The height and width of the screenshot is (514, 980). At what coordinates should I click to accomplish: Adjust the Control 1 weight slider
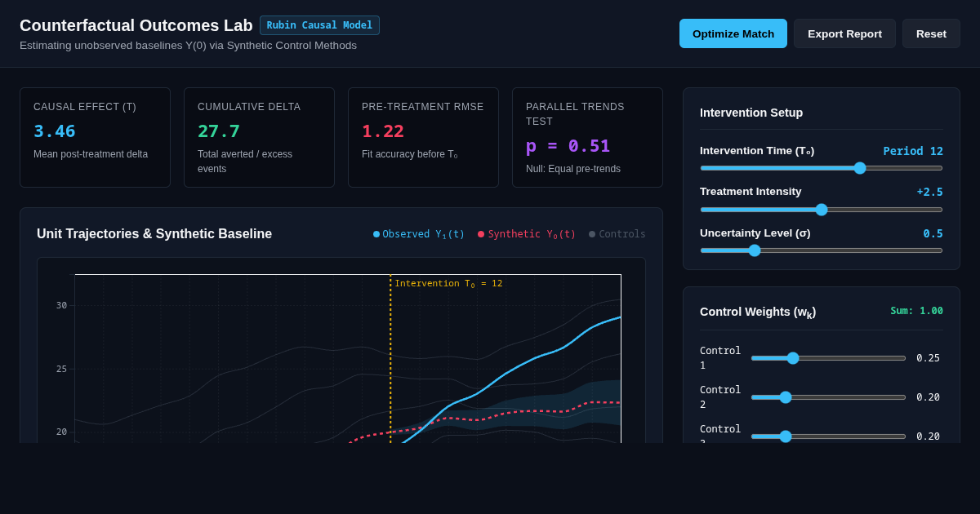click(828, 358)
